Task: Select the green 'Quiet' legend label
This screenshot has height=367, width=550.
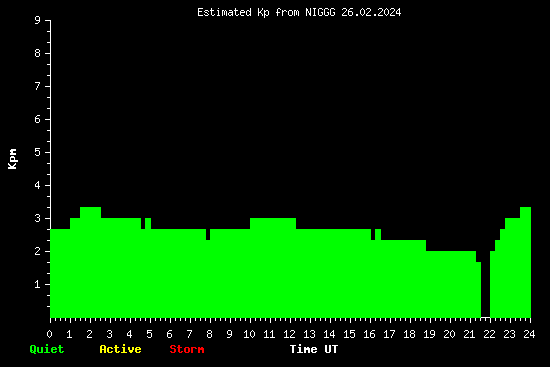Action: [47, 349]
